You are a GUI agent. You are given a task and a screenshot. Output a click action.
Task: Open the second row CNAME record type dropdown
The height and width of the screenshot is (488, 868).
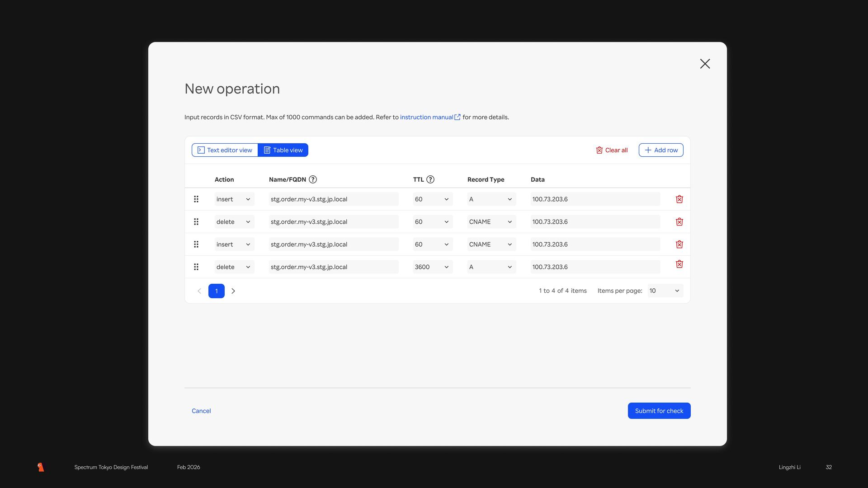point(491,222)
